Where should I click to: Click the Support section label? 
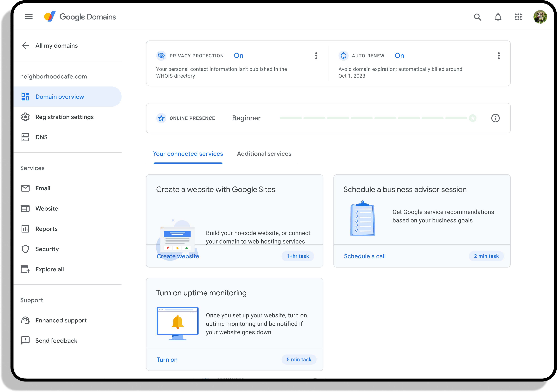(32, 300)
